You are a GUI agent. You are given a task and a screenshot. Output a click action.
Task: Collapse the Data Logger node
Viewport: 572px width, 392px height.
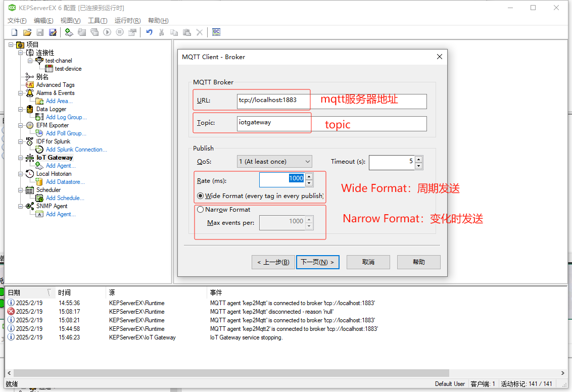20,109
